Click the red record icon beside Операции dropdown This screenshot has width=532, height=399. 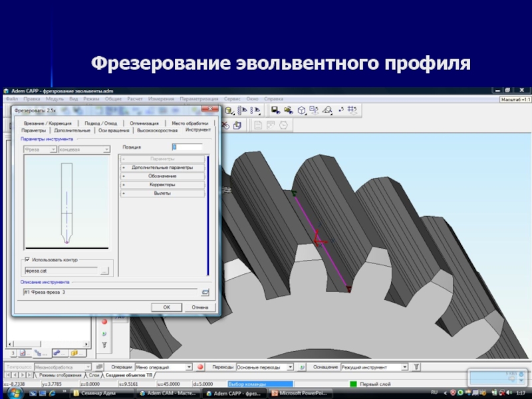[x=200, y=366]
